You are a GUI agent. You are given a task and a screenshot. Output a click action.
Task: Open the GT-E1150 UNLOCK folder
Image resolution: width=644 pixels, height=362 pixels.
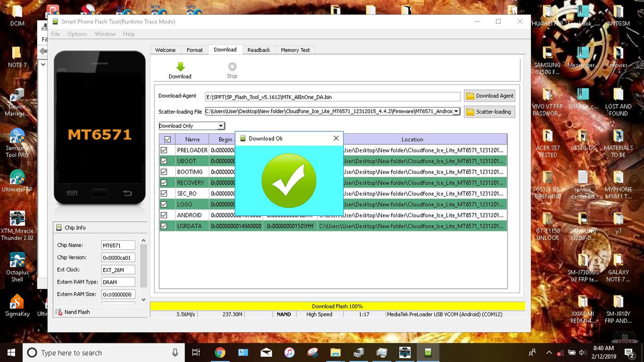547,226
